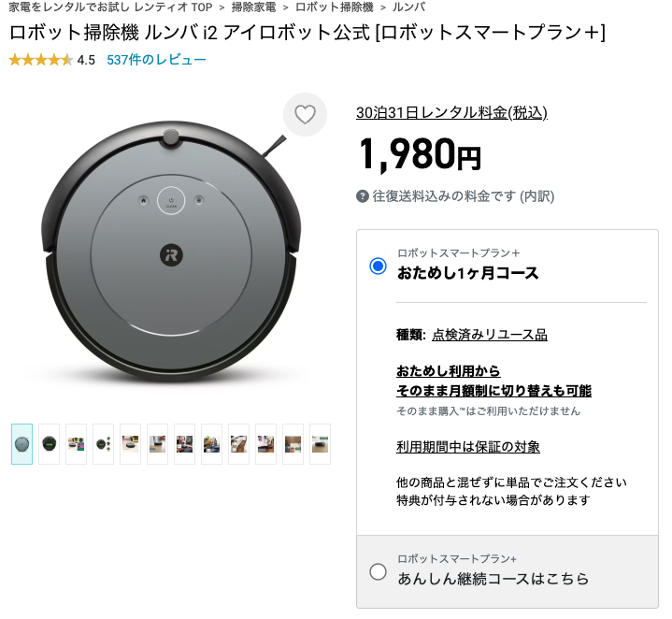
Task: Click 利用期間中は保証の対象 link
Action: 467,447
